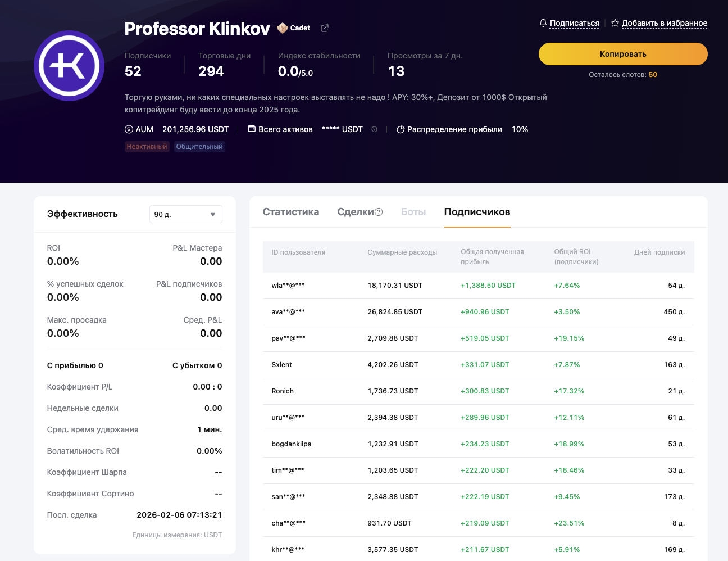Click the Cadet label text
The height and width of the screenshot is (561, 728).
pos(300,28)
